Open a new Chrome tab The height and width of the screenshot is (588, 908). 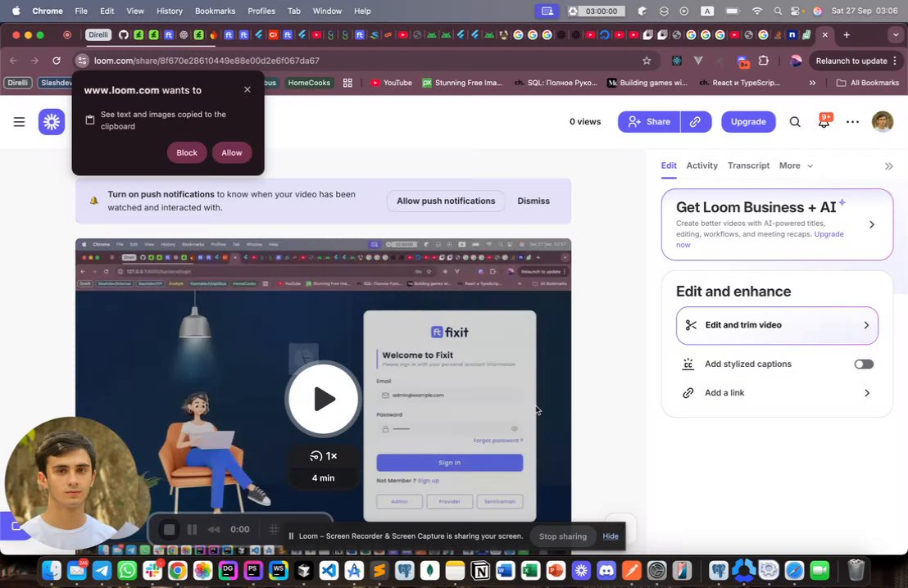tap(847, 34)
